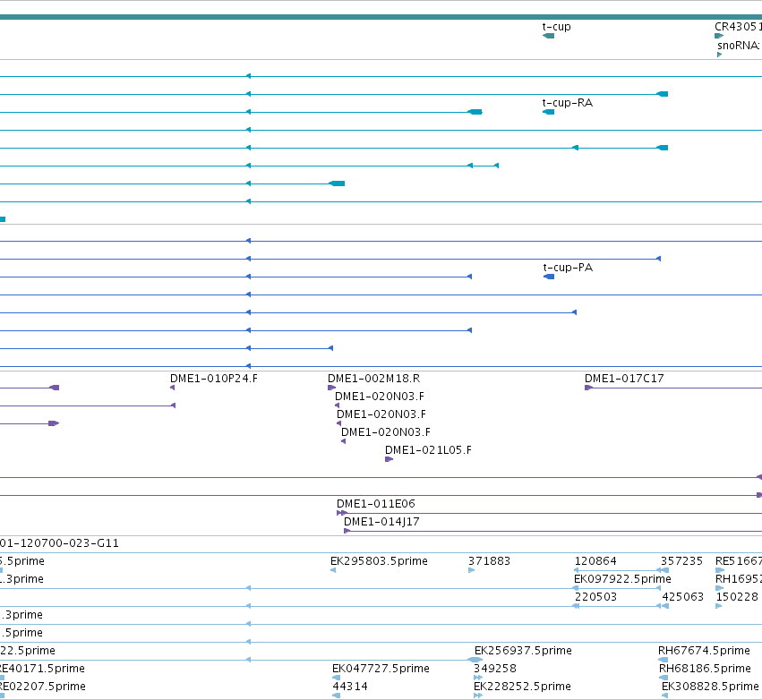Click the RE51667 EST arrow glyph
This screenshot has width=762, height=700.
(x=720, y=570)
